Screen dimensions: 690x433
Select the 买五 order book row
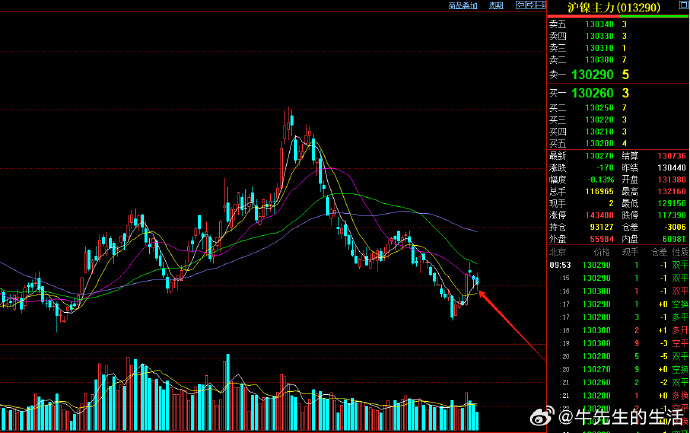click(617, 144)
